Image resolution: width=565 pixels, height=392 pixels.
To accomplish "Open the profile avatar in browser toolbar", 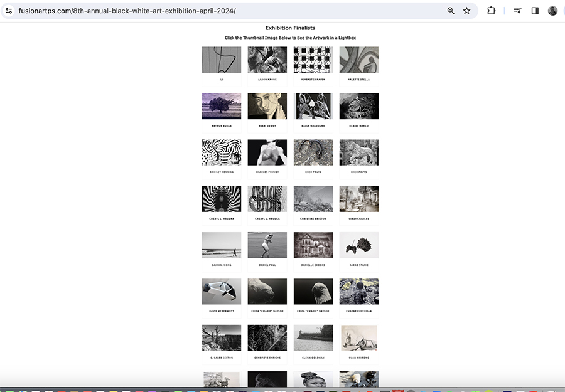I will pyautogui.click(x=552, y=11).
